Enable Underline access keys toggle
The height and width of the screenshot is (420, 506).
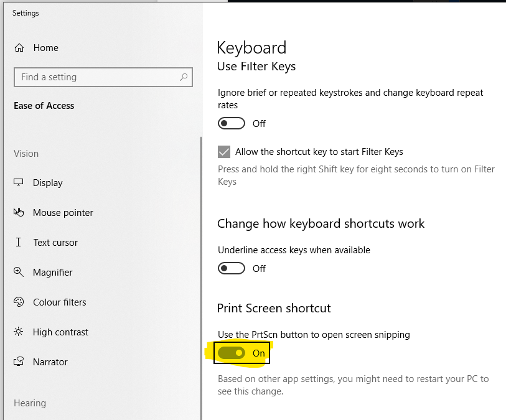(x=232, y=268)
